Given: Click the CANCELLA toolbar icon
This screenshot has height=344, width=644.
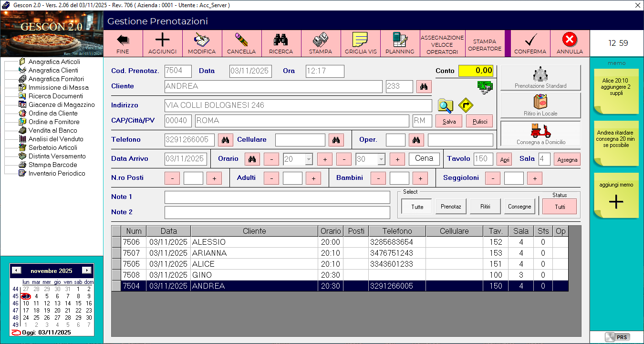Looking at the screenshot, I should click(241, 43).
